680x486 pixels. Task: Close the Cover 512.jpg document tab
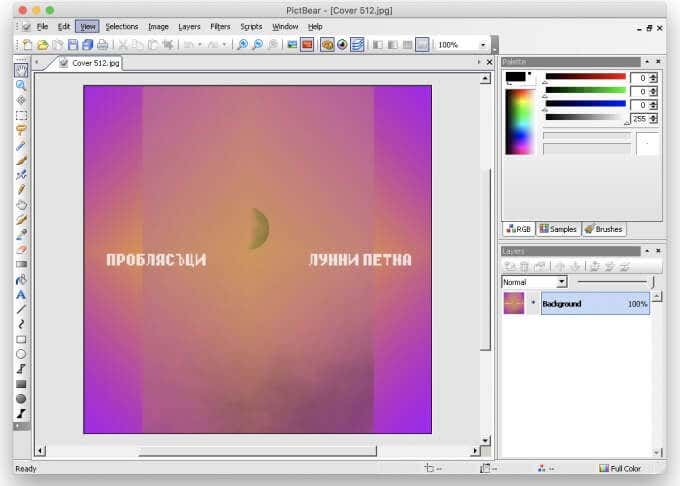click(489, 62)
